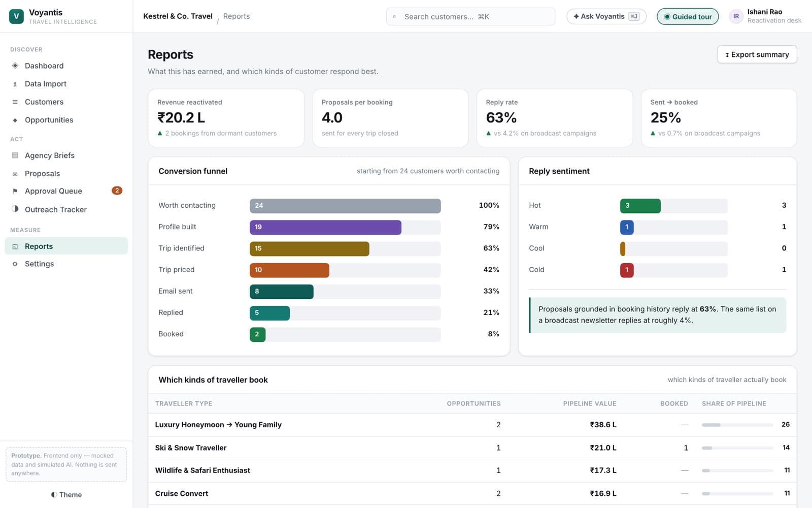Click the Reply rate 63% value
This screenshot has height=508, width=812.
(501, 117)
